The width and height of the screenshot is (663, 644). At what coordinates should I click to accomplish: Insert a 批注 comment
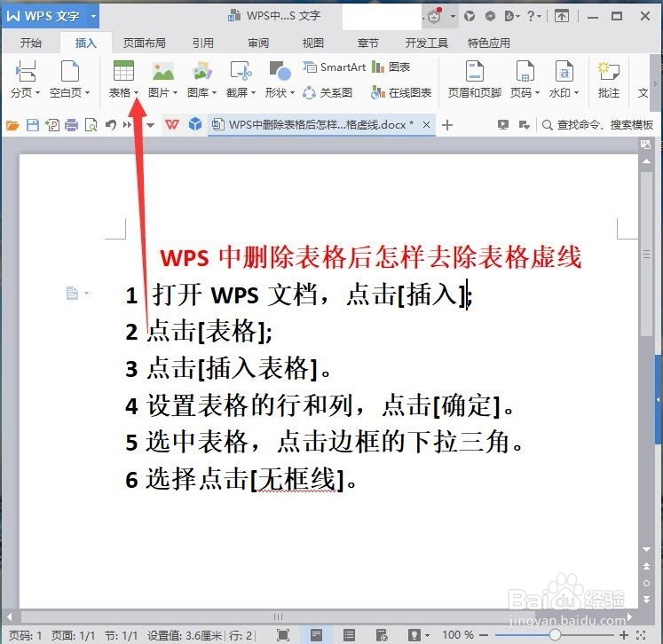609,80
